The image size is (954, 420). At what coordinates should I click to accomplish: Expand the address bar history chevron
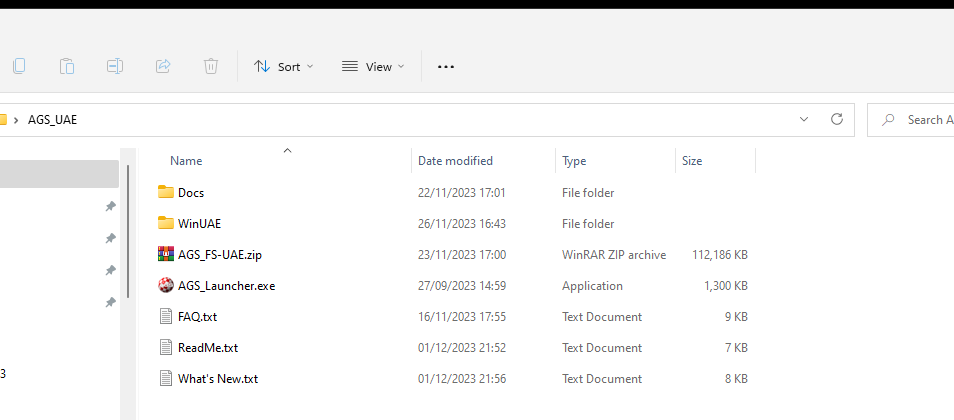[x=804, y=119]
